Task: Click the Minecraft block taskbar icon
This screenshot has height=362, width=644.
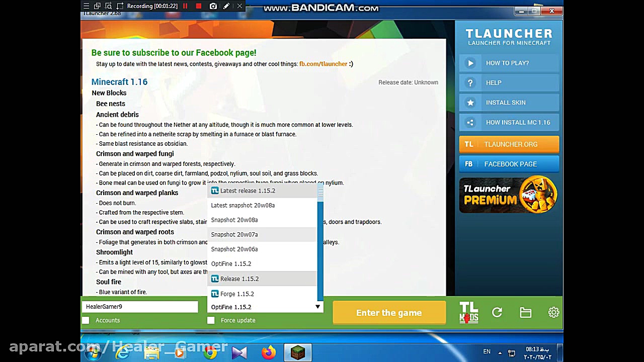Action: [298, 352]
